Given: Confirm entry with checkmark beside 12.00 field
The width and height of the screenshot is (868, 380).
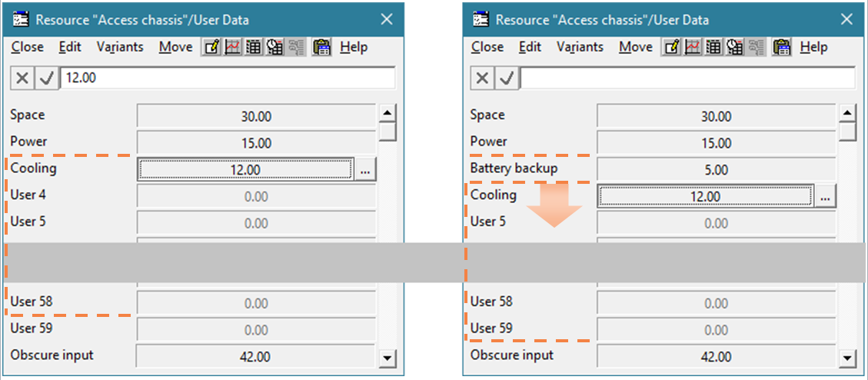Looking at the screenshot, I should (47, 78).
